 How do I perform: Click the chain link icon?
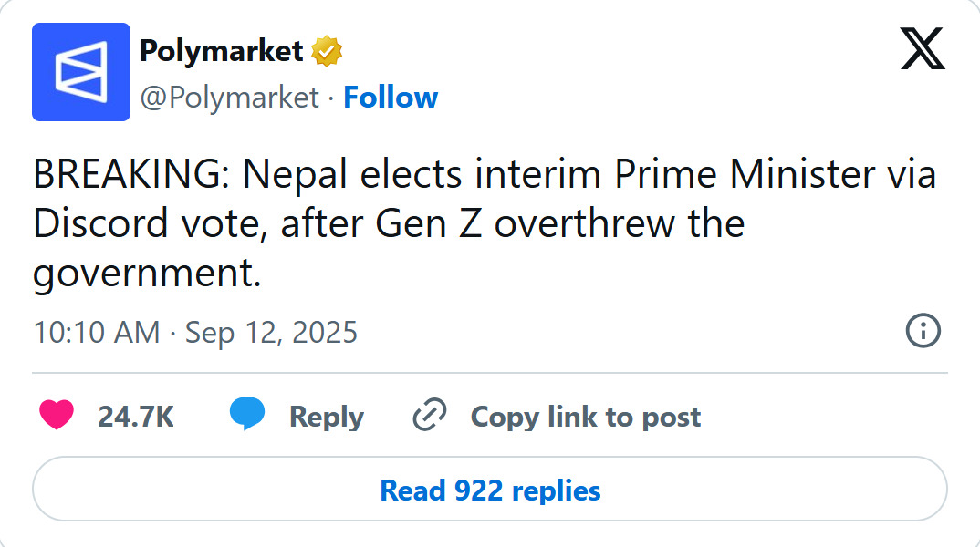coord(430,415)
